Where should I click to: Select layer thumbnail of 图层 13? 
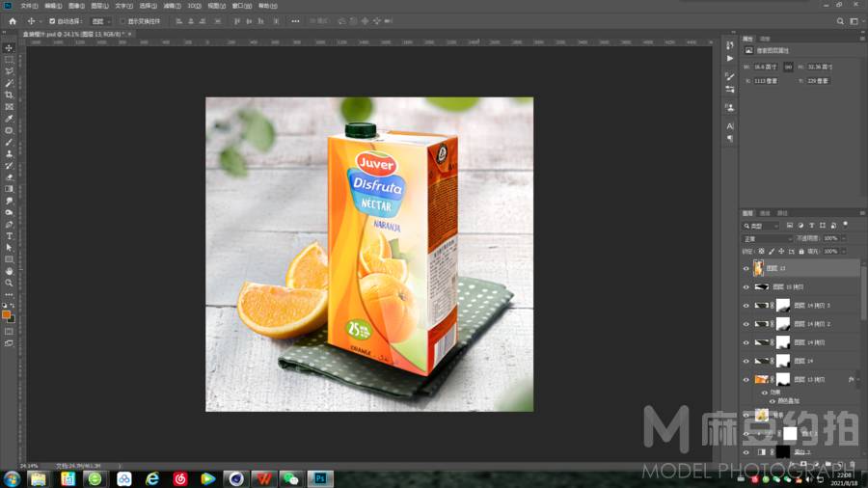pyautogui.click(x=758, y=268)
